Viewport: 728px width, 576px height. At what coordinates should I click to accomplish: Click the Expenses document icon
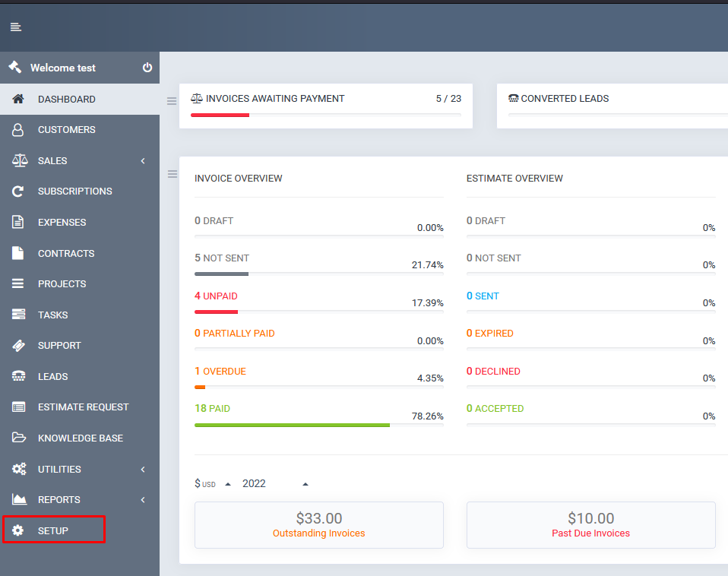(x=18, y=223)
